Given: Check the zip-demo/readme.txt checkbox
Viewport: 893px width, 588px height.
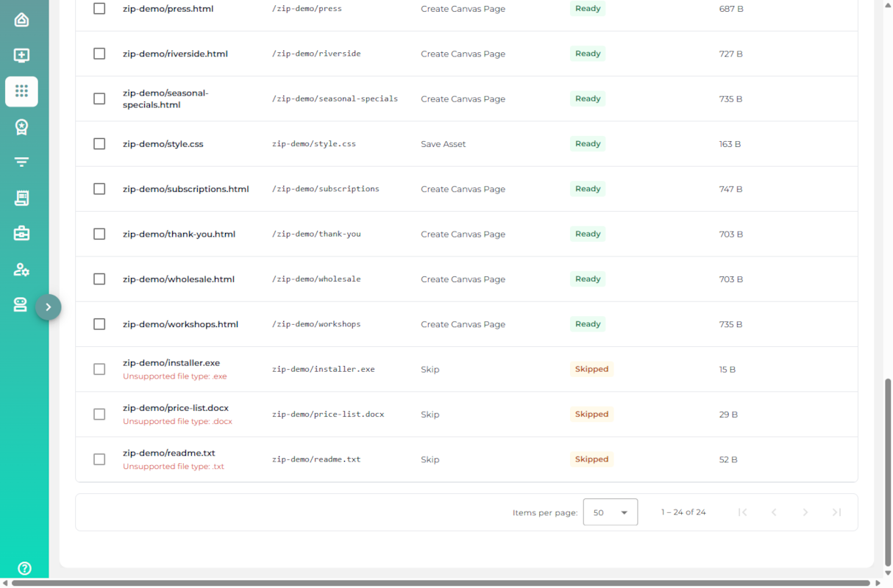Looking at the screenshot, I should tap(99, 459).
